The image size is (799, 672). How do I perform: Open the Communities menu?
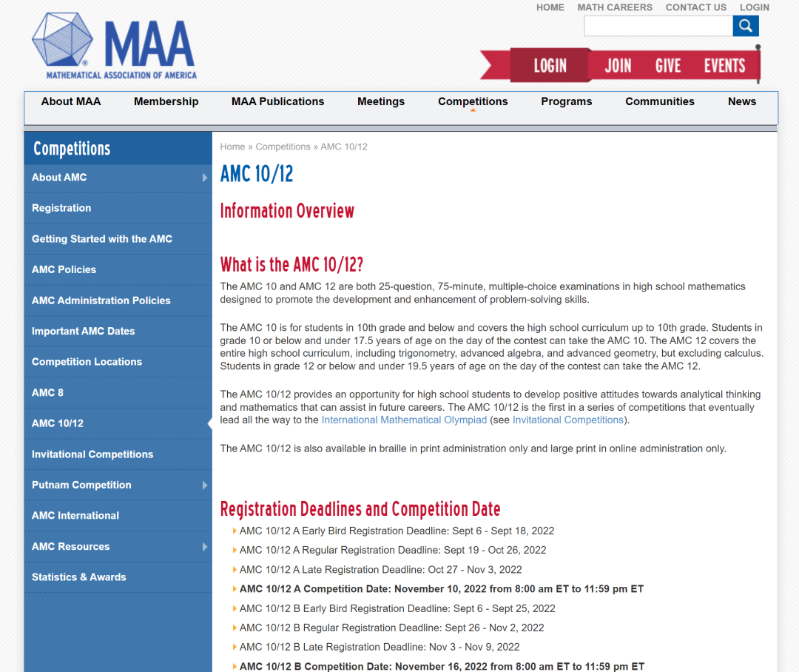pyautogui.click(x=659, y=101)
